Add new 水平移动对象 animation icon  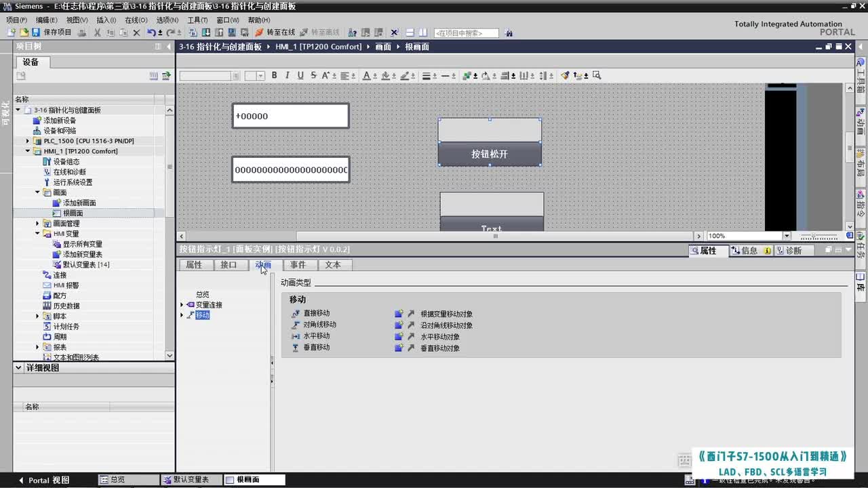click(399, 336)
